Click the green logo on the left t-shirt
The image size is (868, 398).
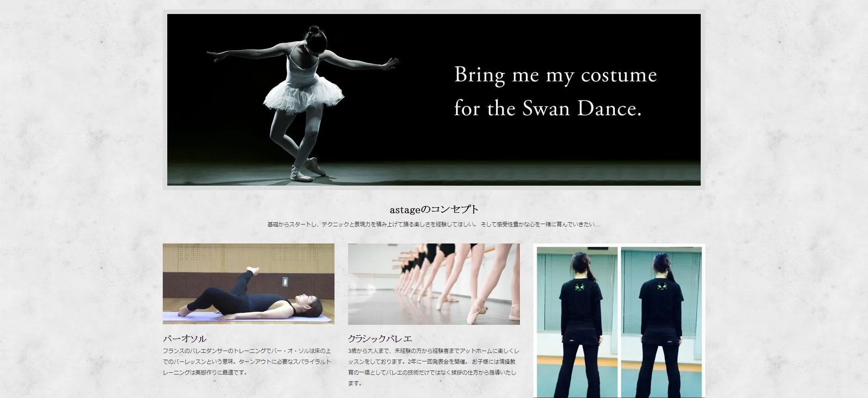tap(580, 287)
